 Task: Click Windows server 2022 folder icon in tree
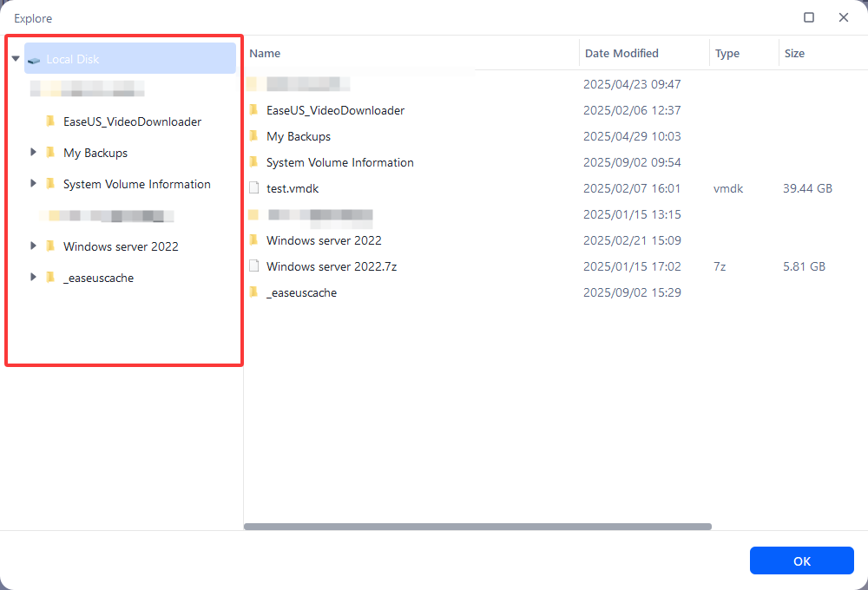50,246
